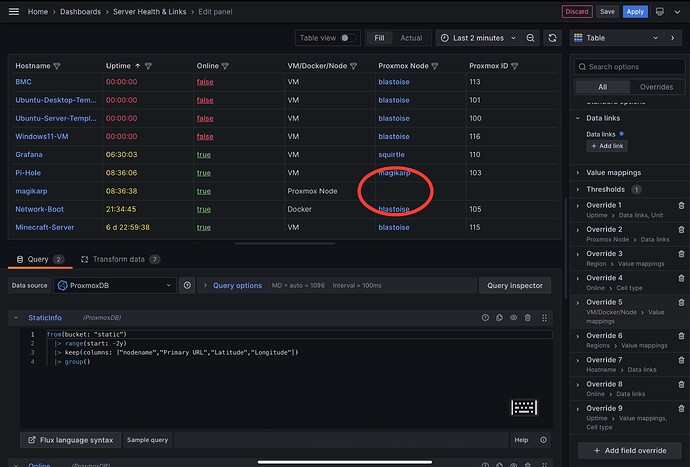Screen dimensions: 690x467
Task: Open the Last 2 minutes time picker
Action: 478,38
